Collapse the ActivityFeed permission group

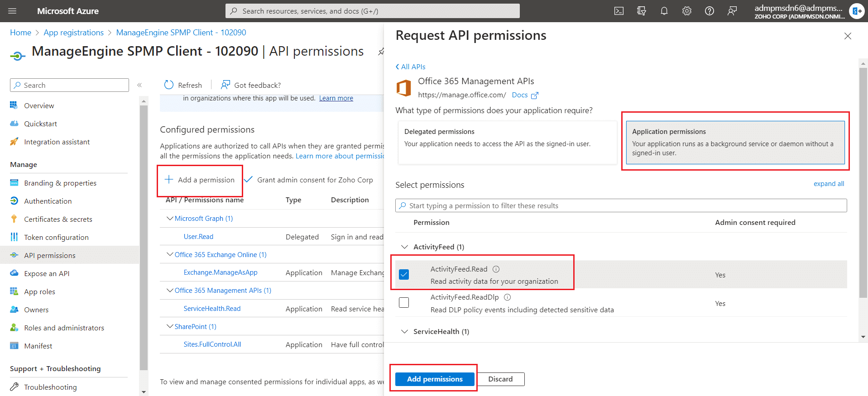(x=404, y=247)
